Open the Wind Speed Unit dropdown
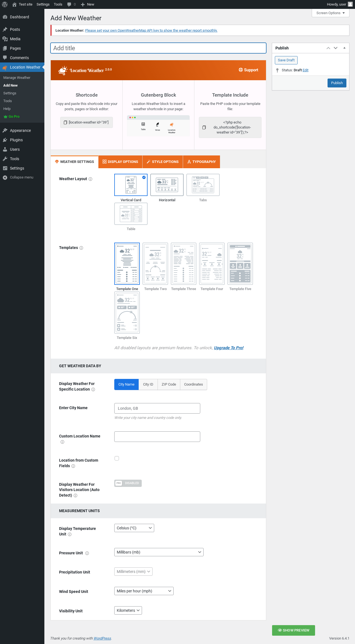The image size is (355, 644). [144, 591]
